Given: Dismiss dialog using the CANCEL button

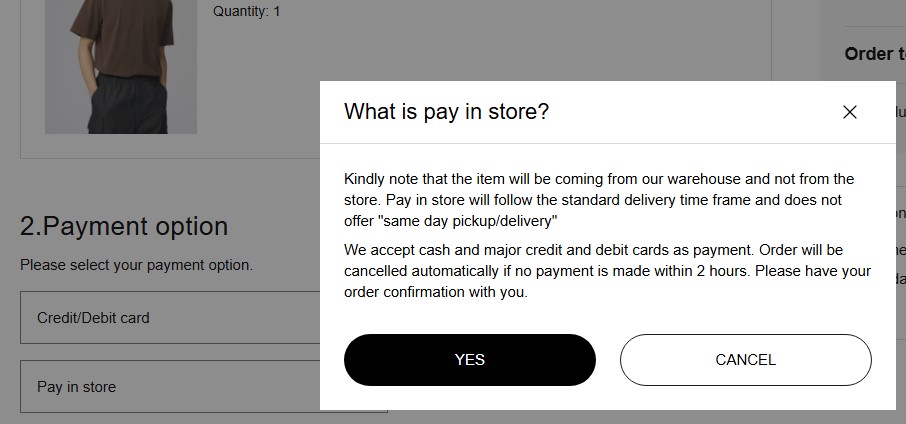Looking at the screenshot, I should [x=745, y=360].
